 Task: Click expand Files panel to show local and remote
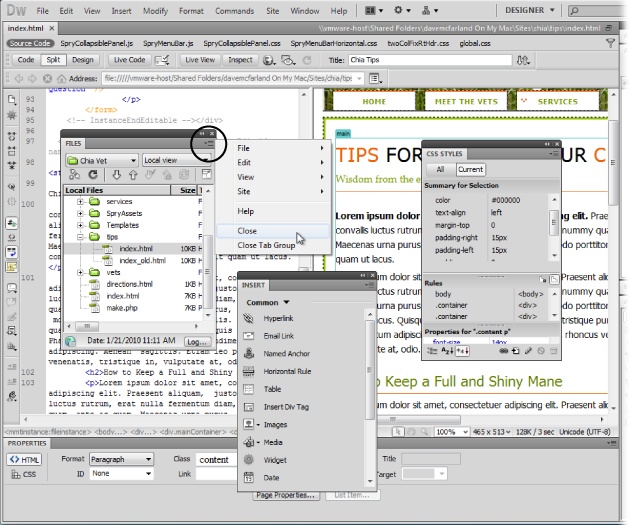206,174
